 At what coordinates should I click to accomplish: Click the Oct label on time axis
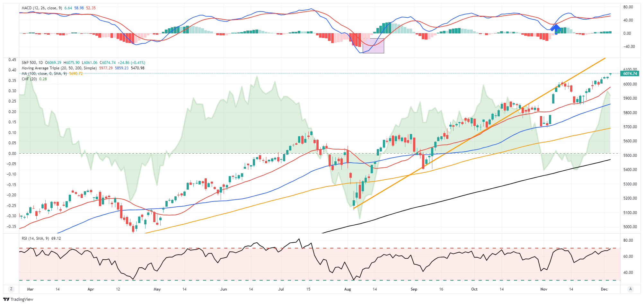pyautogui.click(x=474, y=289)
